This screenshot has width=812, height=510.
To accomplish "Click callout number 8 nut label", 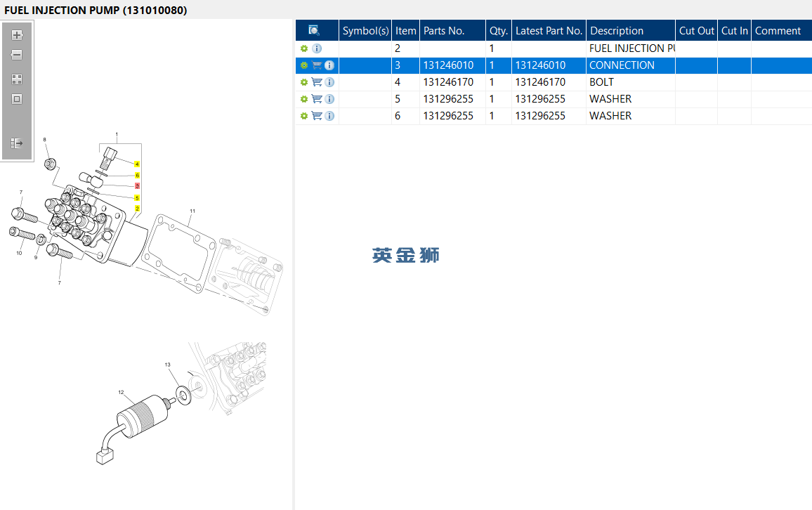I will tap(44, 140).
